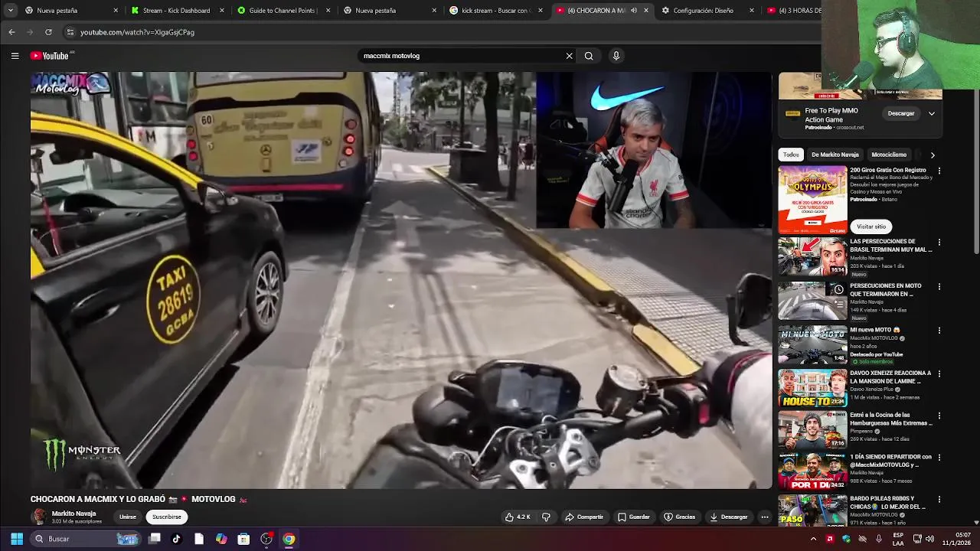Reload the page with the refresh icon

[48, 32]
